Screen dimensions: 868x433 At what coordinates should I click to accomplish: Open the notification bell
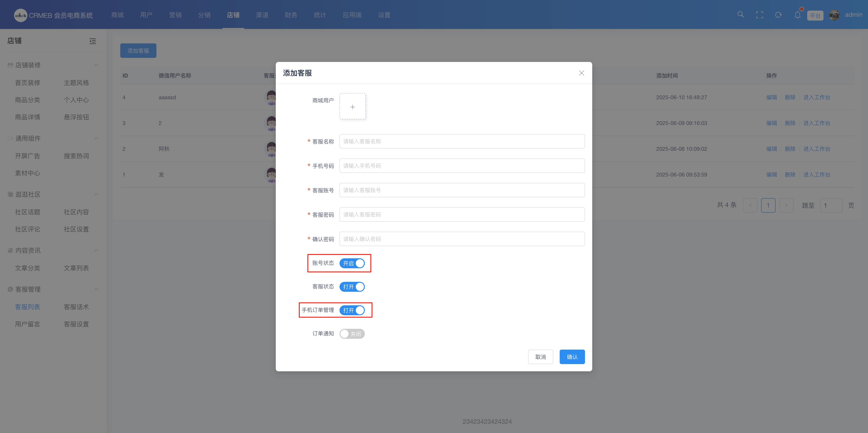(x=797, y=15)
